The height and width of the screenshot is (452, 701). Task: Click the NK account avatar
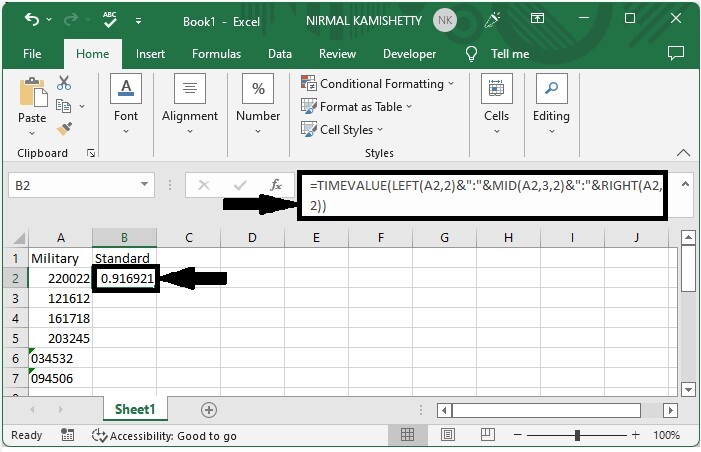[x=445, y=20]
